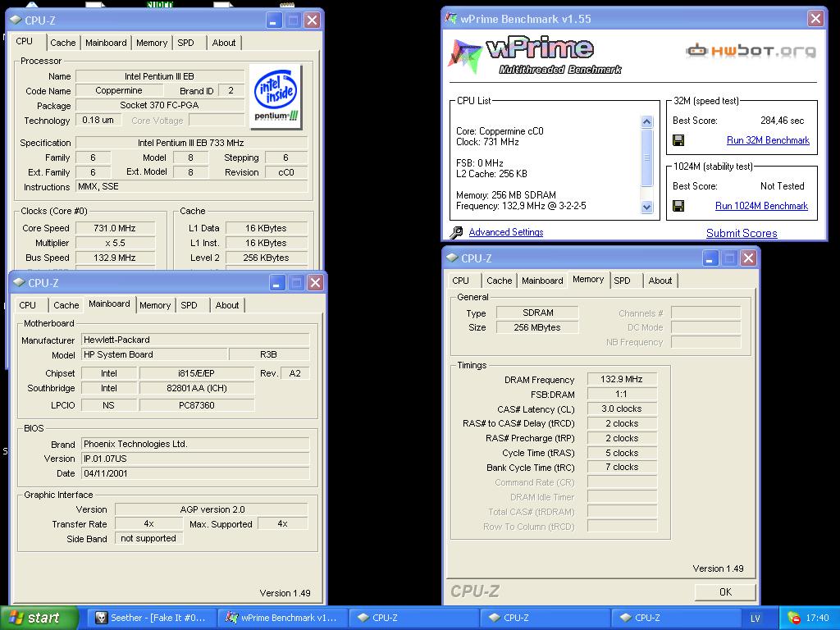
Task: Click the HWBOT.org logo
Action: (751, 50)
